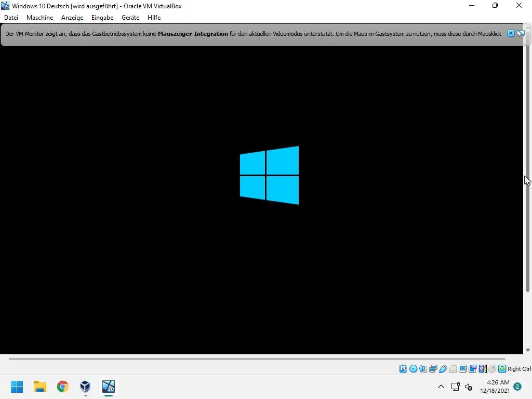The width and height of the screenshot is (532, 399).
Task: Dismiss the mouse integration notification
Action: [x=511, y=33]
